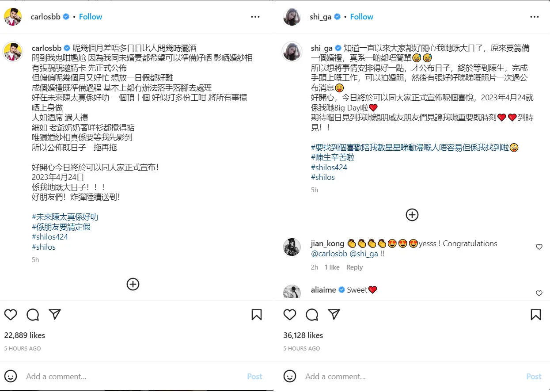Like jian_kong's comment with small heart
The width and height of the screenshot is (550, 392).
(539, 247)
